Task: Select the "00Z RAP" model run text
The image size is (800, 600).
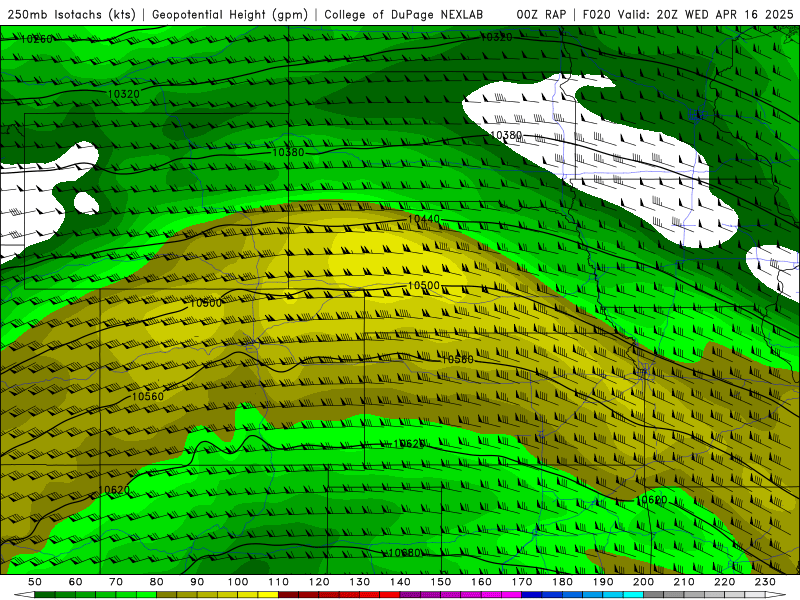Action: [541, 15]
